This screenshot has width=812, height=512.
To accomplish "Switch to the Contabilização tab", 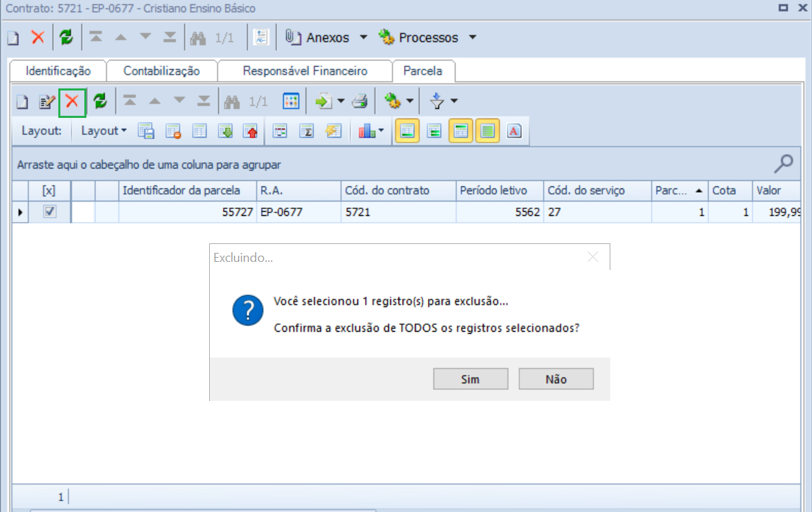I will click(162, 71).
